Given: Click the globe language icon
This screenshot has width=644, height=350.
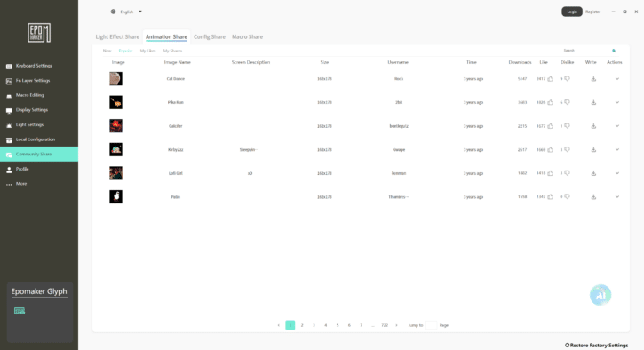Looking at the screenshot, I should [x=113, y=12].
